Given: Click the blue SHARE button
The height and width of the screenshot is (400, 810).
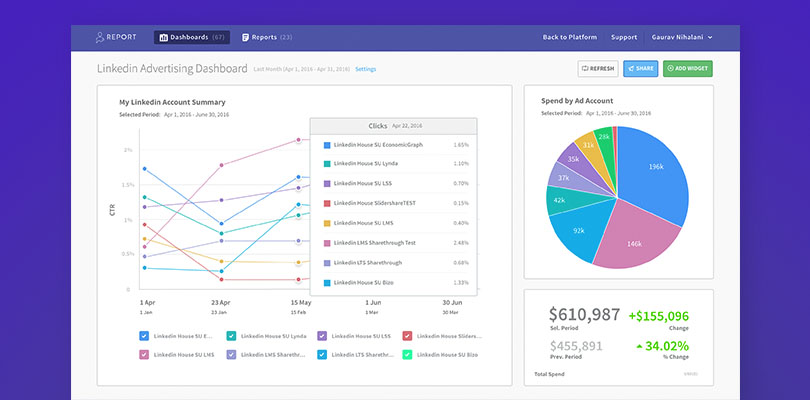Looking at the screenshot, I should (641, 69).
